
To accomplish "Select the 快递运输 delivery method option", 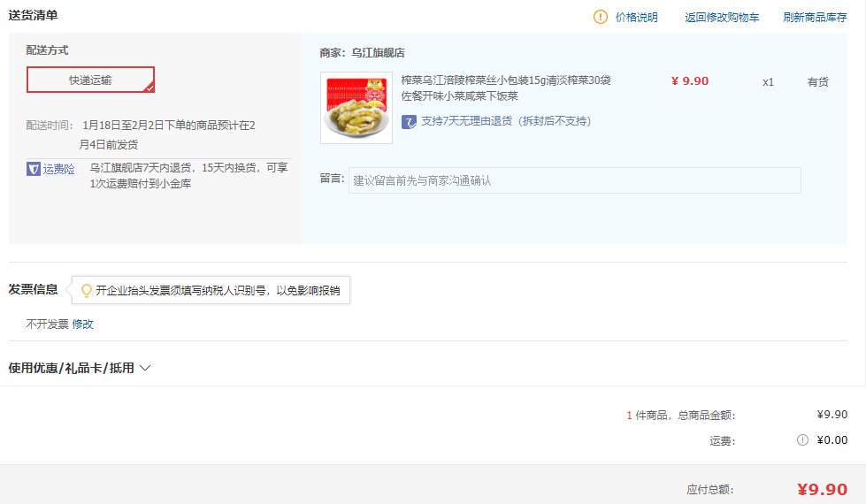I will pyautogui.click(x=90, y=80).
